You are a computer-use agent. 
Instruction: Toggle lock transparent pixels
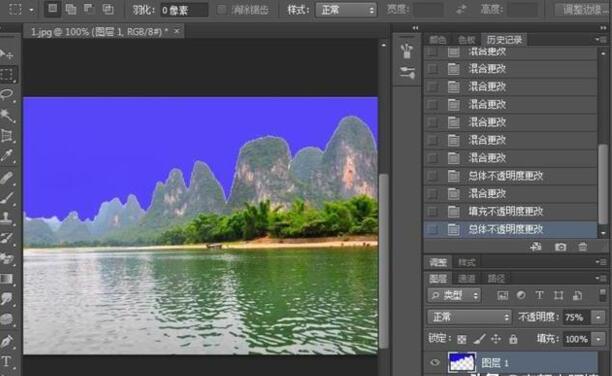[x=461, y=339]
